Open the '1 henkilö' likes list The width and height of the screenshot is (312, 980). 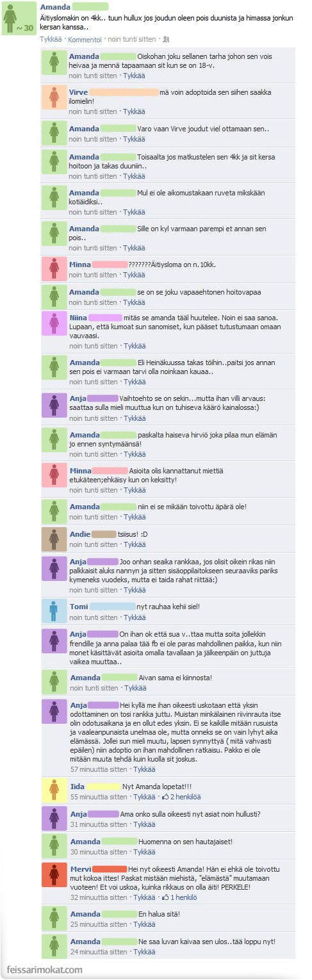point(183,897)
